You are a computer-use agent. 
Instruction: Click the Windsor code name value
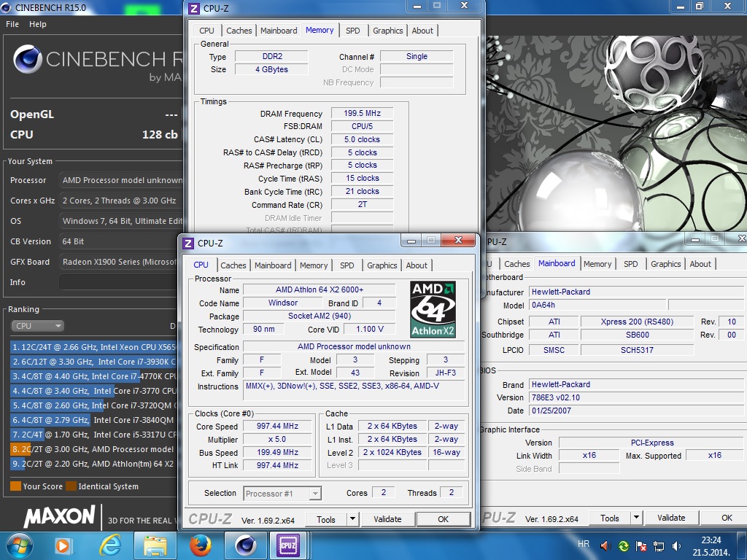pyautogui.click(x=283, y=303)
